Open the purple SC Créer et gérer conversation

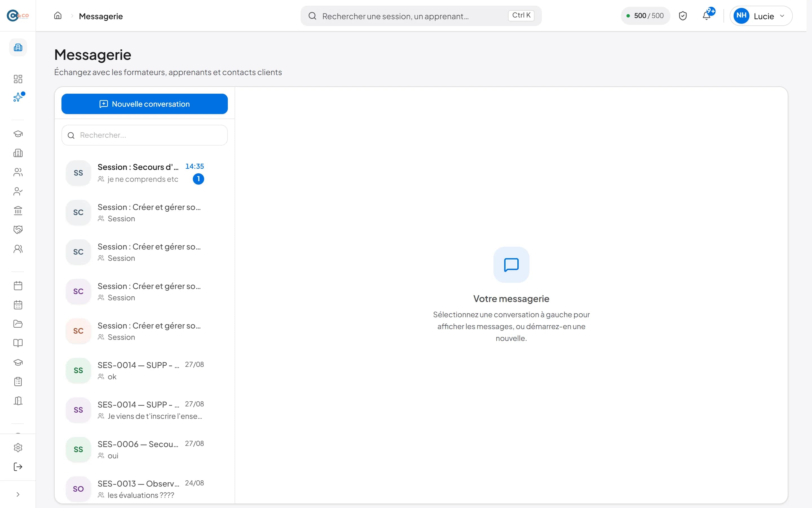click(x=145, y=292)
